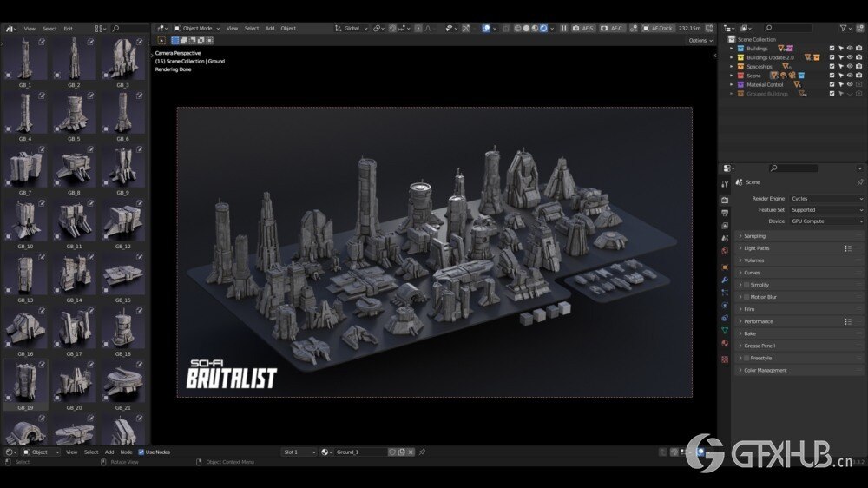
Task: Click the AF-C autofocus button
Action: pos(612,29)
